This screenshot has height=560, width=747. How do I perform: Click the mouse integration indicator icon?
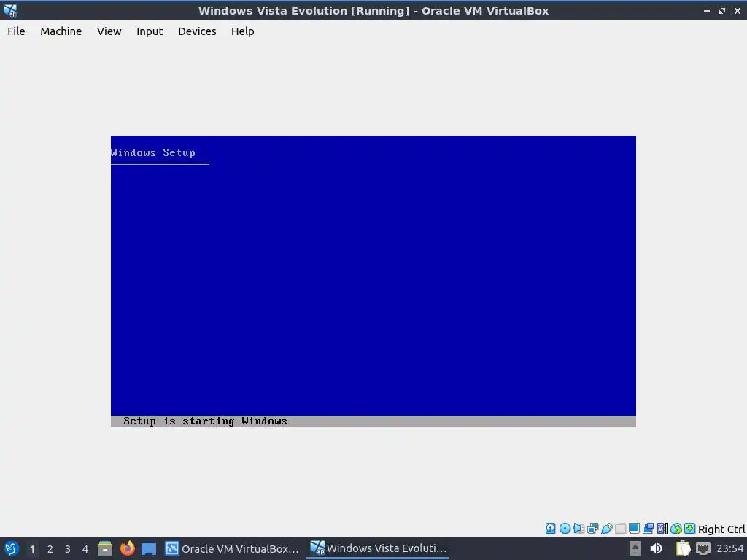(676, 528)
